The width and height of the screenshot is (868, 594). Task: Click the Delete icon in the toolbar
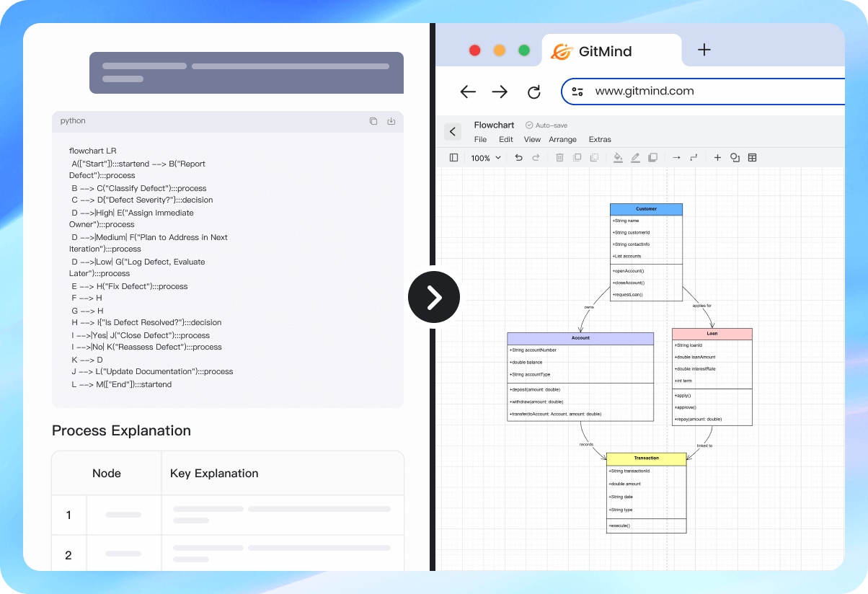pos(559,157)
